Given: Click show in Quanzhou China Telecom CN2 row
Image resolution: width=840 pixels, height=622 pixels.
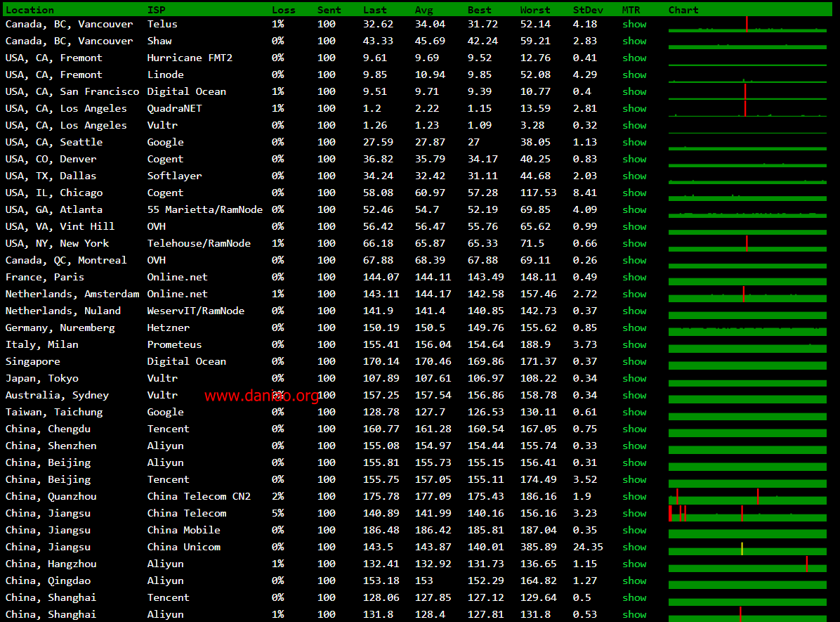Looking at the screenshot, I should tap(634, 496).
